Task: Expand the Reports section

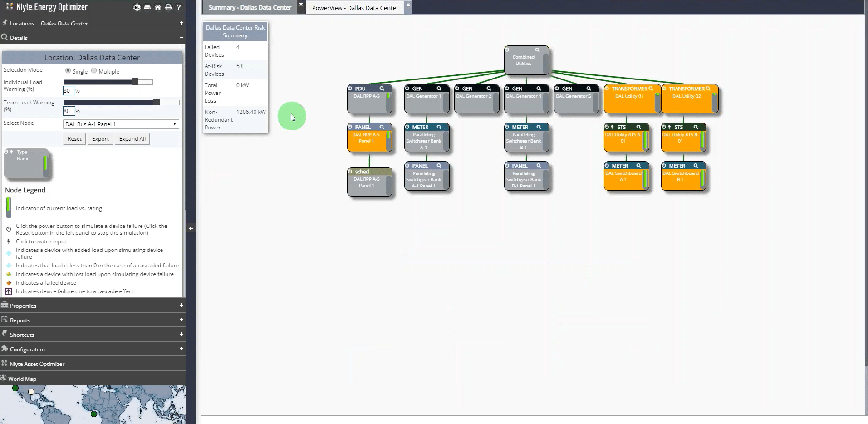Action: (x=181, y=320)
